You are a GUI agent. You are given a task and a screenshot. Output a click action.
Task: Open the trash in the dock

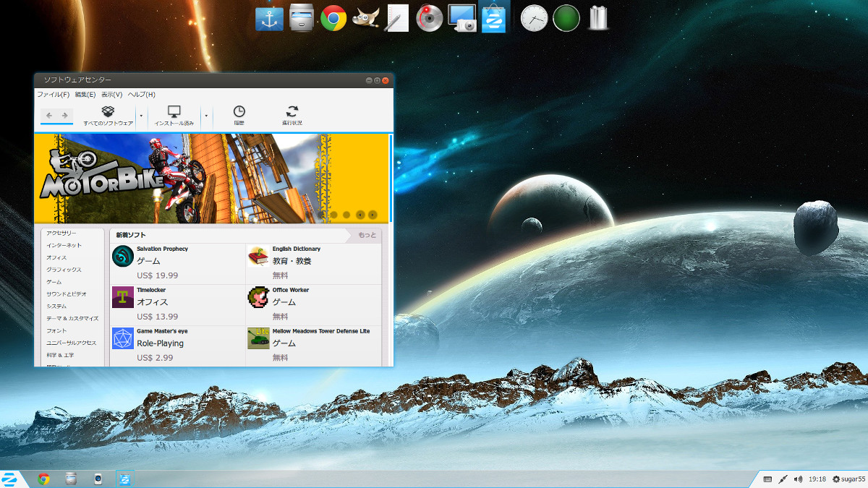pos(597,17)
